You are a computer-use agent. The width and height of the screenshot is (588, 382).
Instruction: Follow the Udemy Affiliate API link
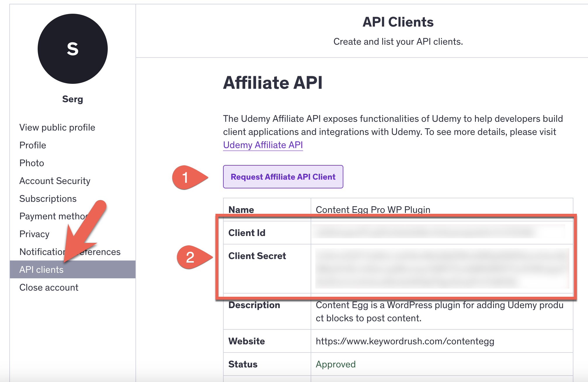pos(263,145)
